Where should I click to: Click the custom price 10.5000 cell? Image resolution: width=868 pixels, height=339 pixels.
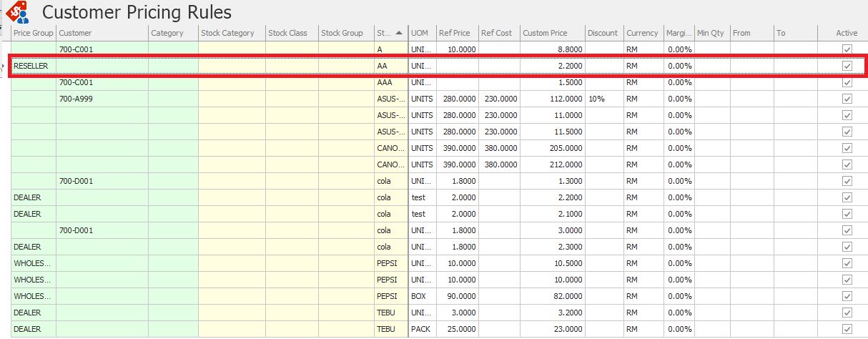(x=553, y=263)
